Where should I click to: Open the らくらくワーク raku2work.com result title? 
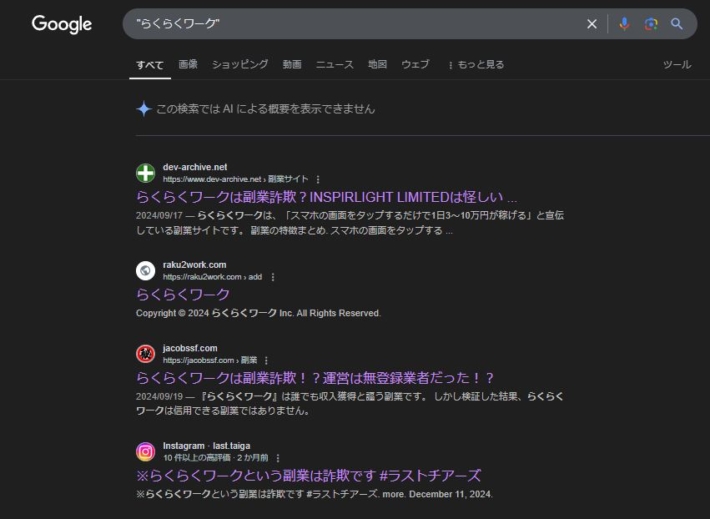click(183, 295)
